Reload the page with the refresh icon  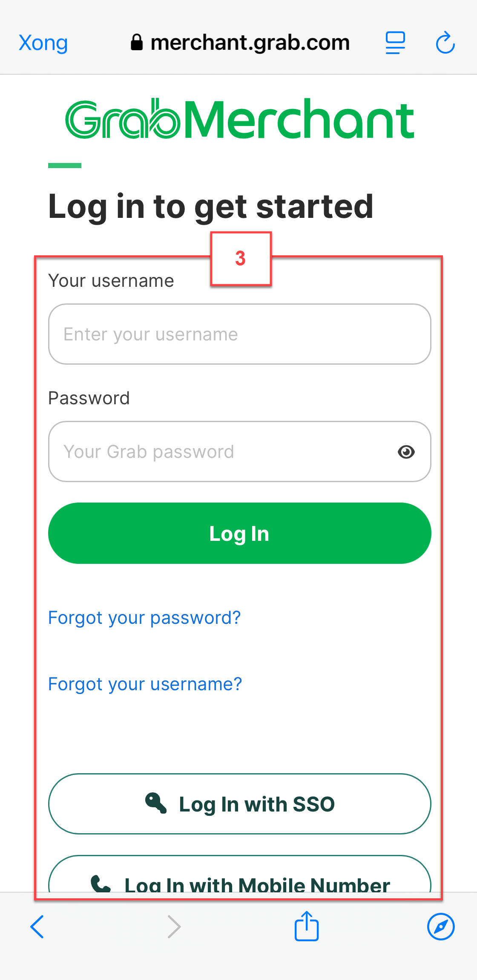[x=445, y=42]
